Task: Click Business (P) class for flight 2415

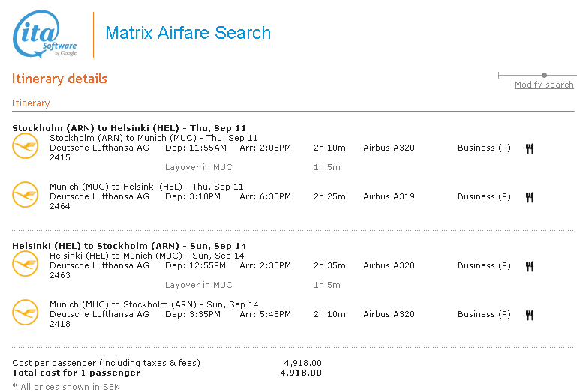Action: [x=484, y=148]
